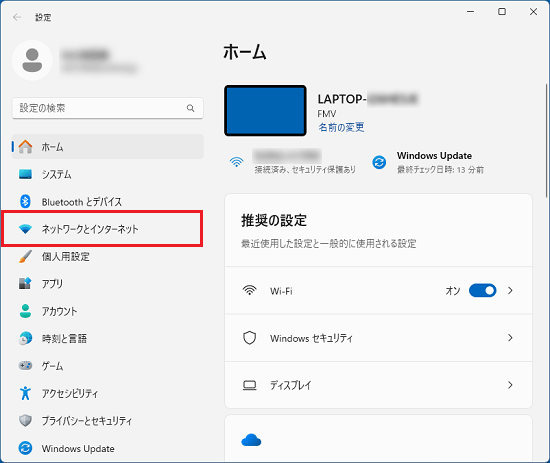Click the user profile avatar
This screenshot has height=463, width=550.
[32, 60]
